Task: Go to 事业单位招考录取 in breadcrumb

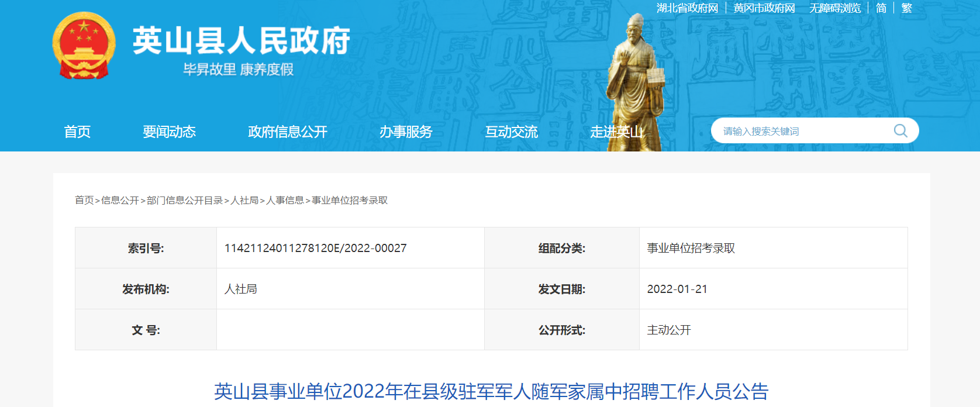Action: (350, 200)
